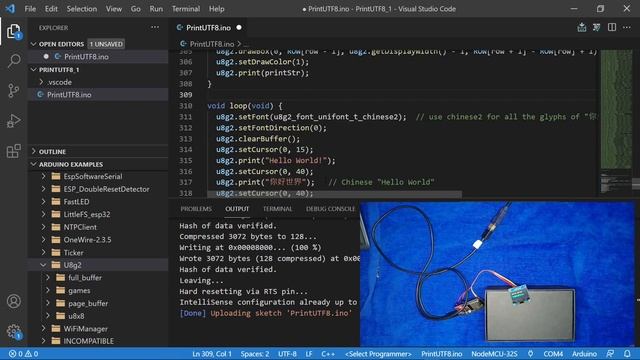Screen dimensions: 640x360
Task: Open notifications bell in status bar
Action: 627,354
